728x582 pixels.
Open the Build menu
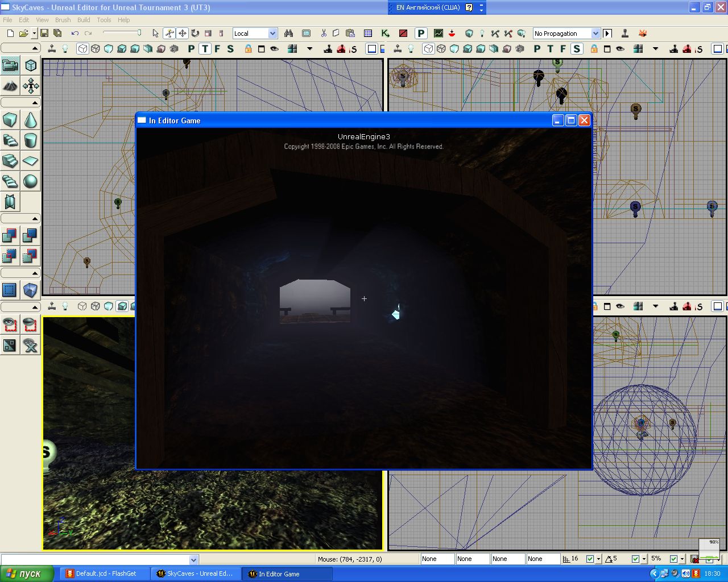pyautogui.click(x=84, y=20)
